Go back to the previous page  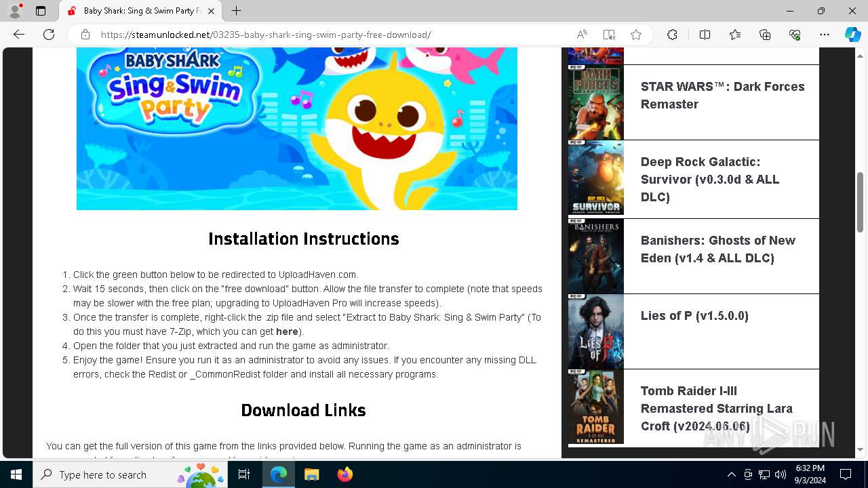[x=19, y=35]
